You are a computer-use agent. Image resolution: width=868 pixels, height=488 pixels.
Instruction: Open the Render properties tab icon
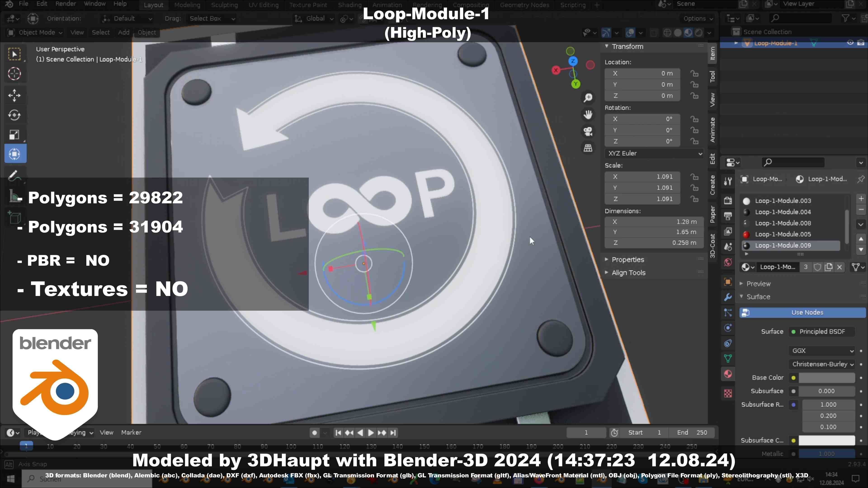[728, 200]
